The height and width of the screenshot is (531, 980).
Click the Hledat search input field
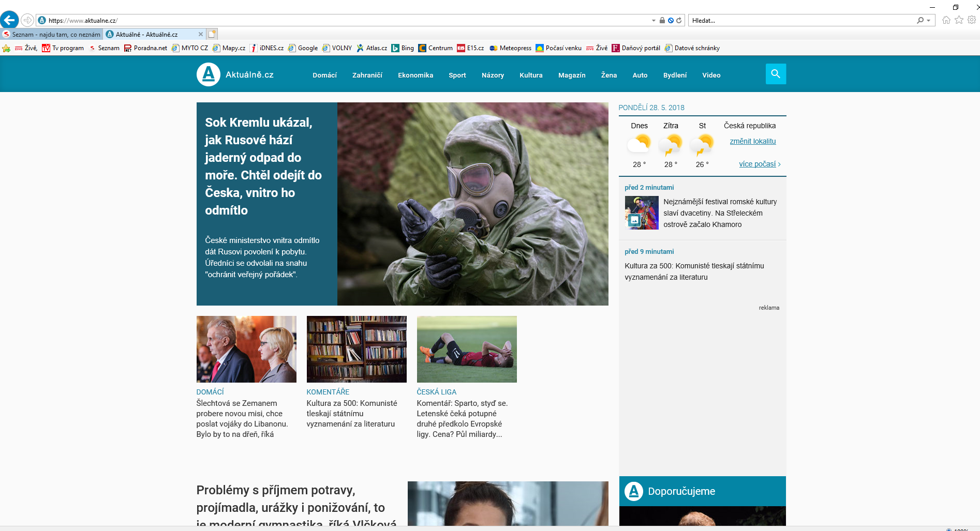click(x=802, y=21)
